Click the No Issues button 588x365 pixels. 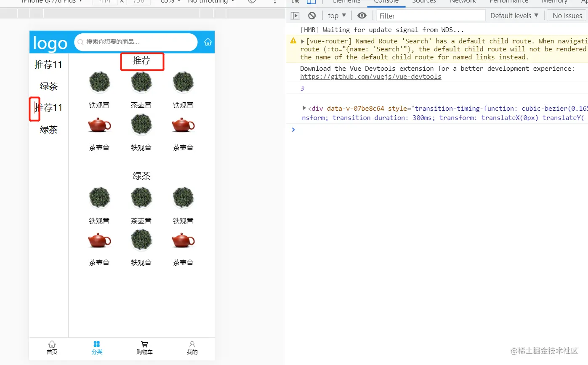[567, 16]
